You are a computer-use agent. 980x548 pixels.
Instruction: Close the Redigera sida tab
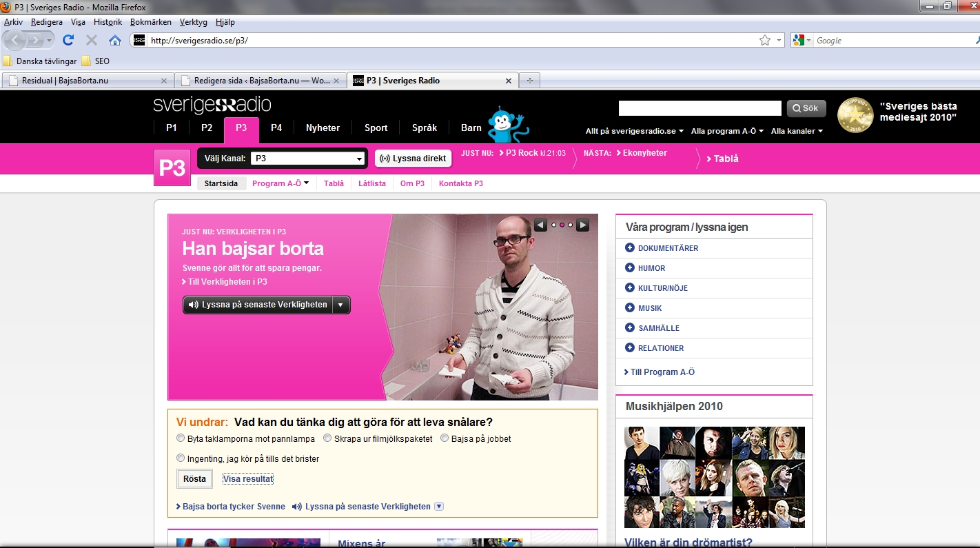click(x=336, y=81)
